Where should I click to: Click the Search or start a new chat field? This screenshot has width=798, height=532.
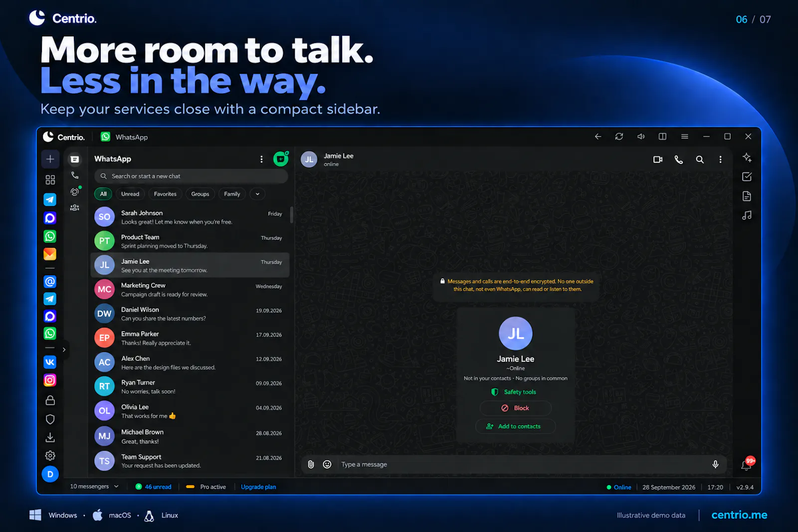[x=191, y=176]
